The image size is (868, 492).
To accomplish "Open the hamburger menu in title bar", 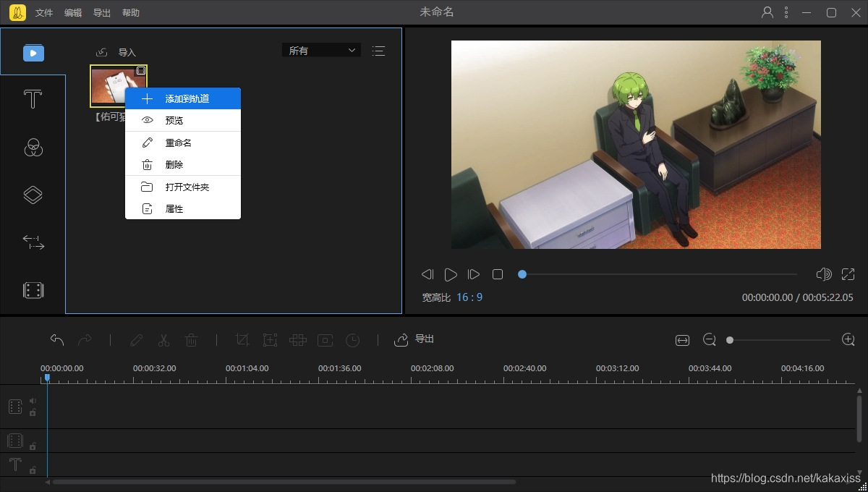I will coord(787,12).
